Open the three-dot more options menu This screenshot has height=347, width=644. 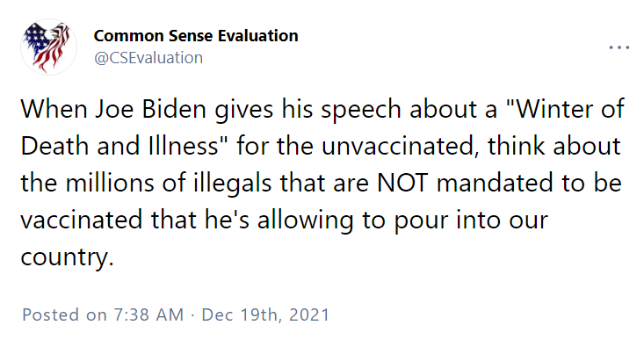point(619,47)
